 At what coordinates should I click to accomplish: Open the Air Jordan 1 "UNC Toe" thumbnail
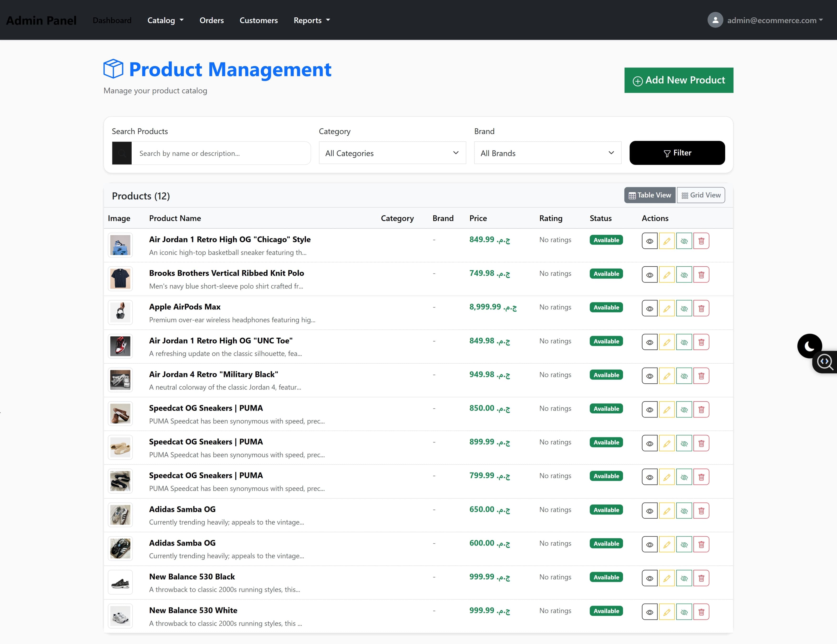[x=120, y=346]
